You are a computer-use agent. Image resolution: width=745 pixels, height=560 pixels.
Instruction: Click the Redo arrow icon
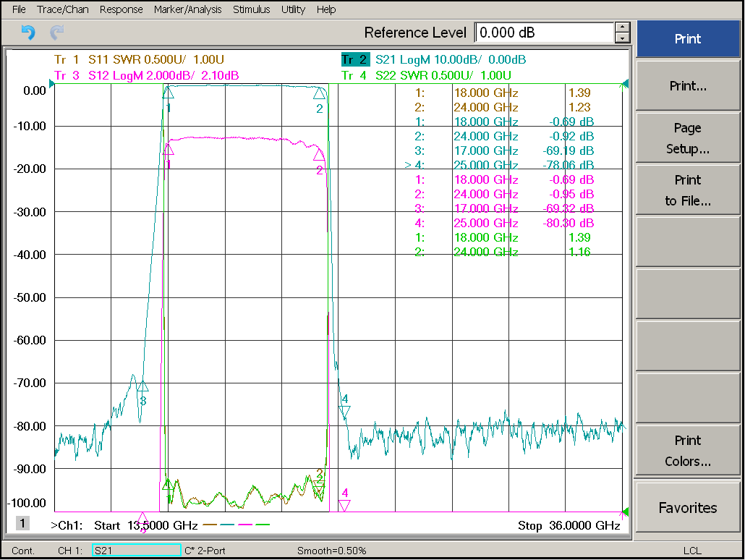tap(56, 33)
